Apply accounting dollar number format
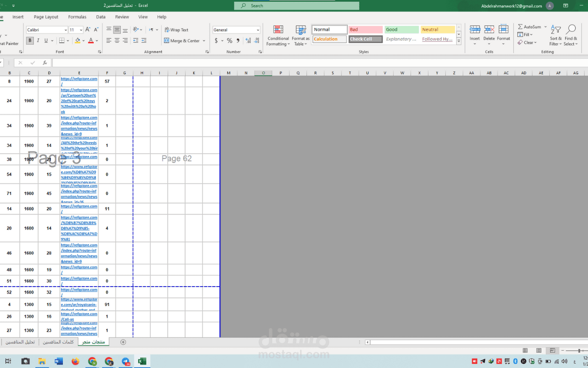Screen dimensions: 588x368 (x=216, y=40)
